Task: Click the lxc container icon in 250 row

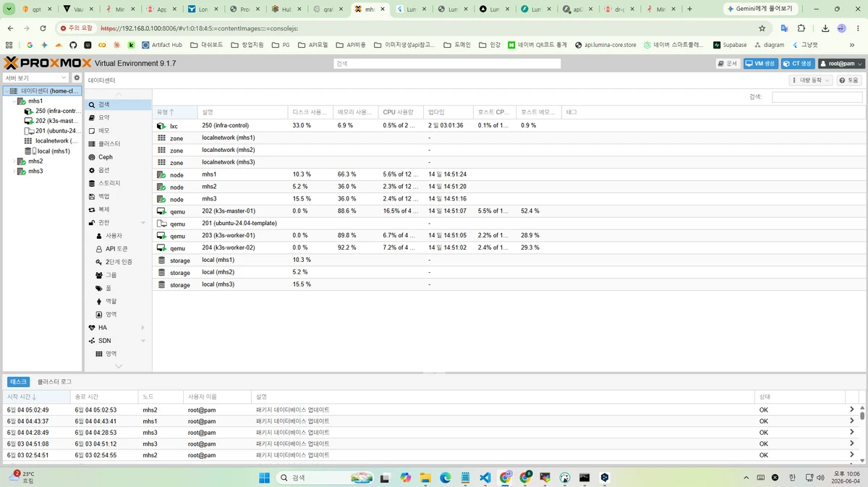Action: point(161,126)
